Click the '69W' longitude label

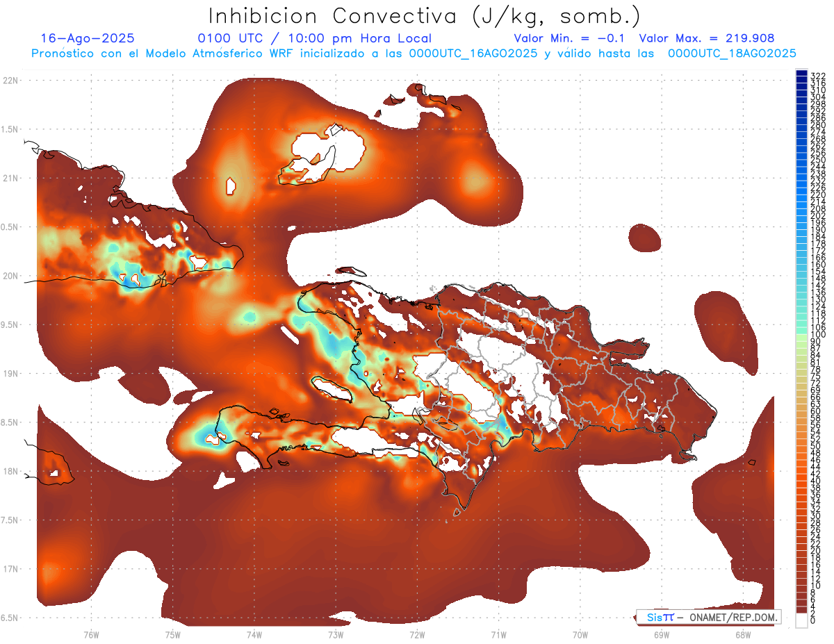coord(662,634)
